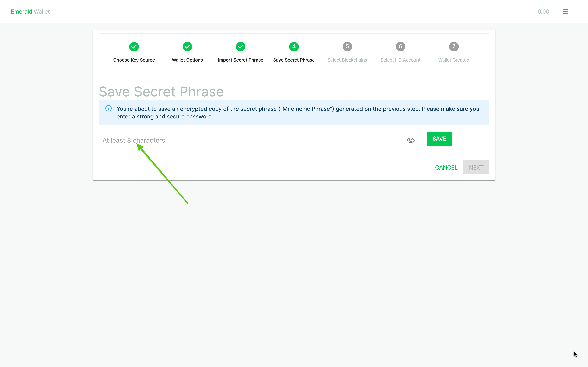Click step 7 circle icon
Screen dimensions: 588x367
point(454,47)
